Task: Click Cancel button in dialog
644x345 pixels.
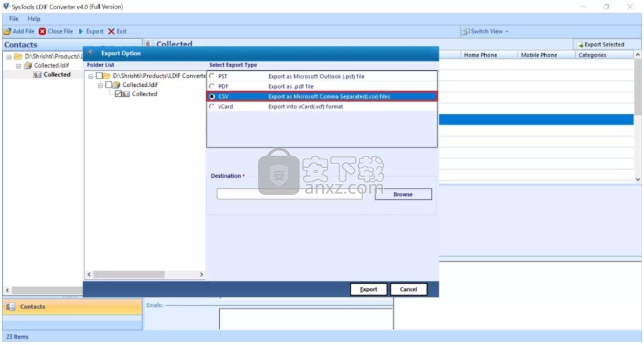Action: click(408, 290)
